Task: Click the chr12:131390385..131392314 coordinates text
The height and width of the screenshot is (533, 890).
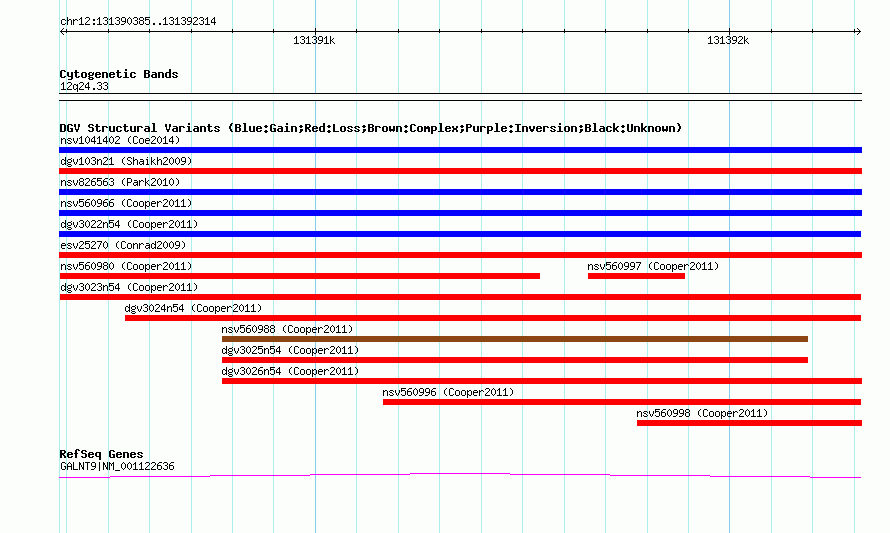Action: (x=138, y=22)
